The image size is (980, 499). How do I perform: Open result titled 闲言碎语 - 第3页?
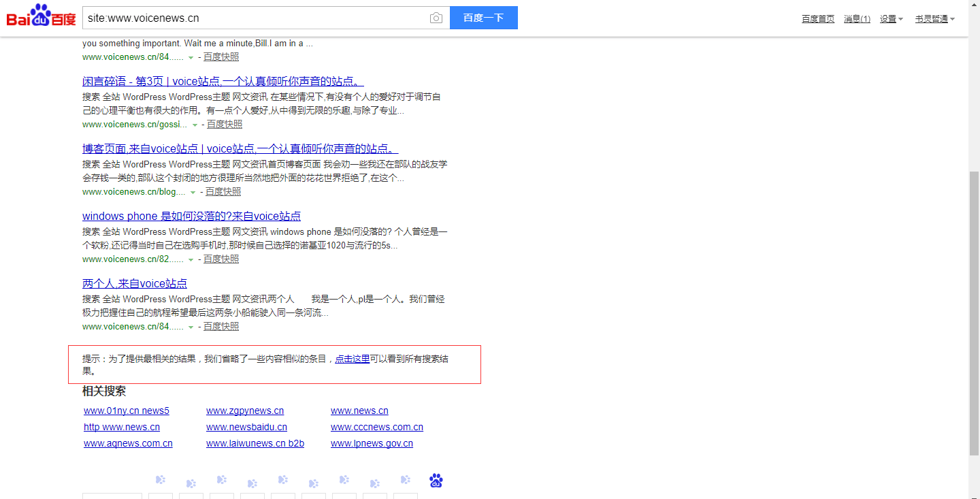pyautogui.click(x=223, y=81)
